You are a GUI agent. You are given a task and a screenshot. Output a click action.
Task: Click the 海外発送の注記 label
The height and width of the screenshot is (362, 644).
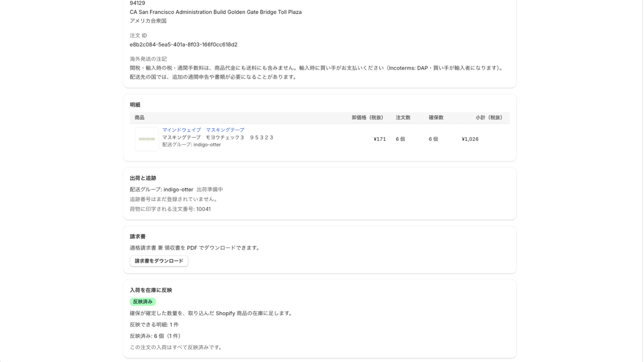(x=148, y=59)
